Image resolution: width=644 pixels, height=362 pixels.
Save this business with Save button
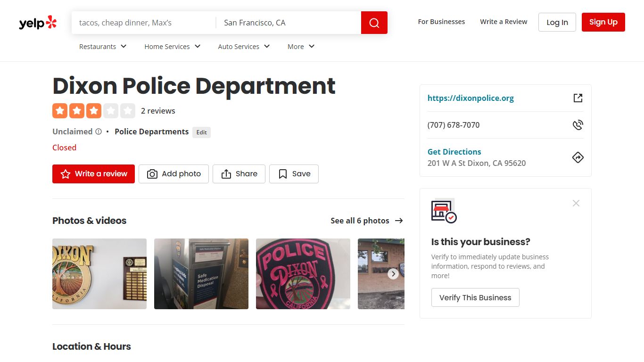(294, 174)
